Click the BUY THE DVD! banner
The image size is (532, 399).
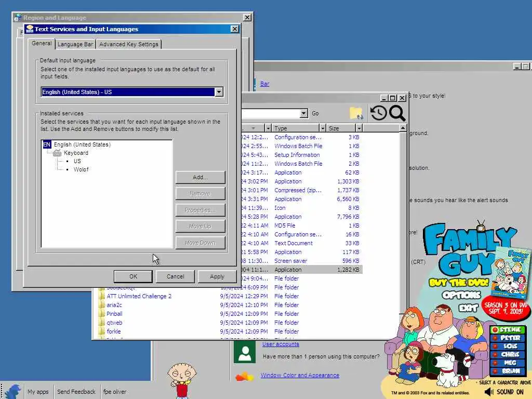pyautogui.click(x=459, y=283)
